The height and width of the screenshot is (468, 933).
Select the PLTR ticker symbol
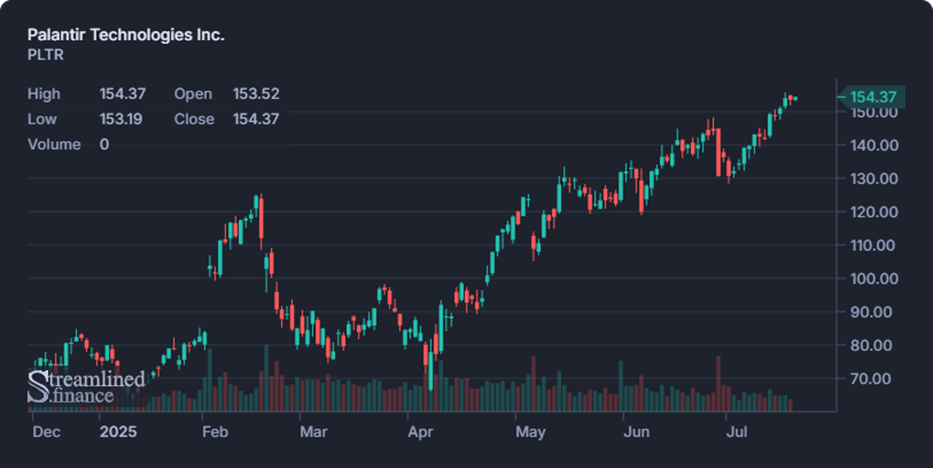[x=45, y=55]
